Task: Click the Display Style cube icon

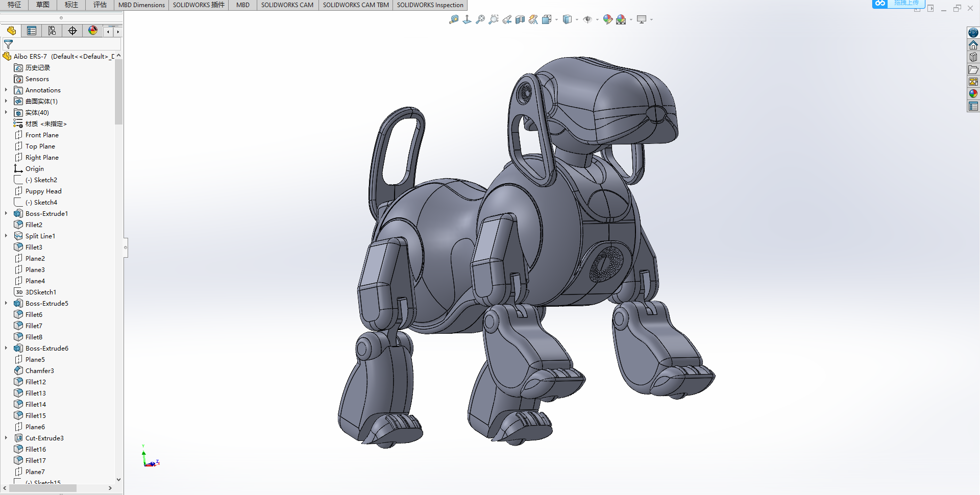Action: tap(567, 19)
